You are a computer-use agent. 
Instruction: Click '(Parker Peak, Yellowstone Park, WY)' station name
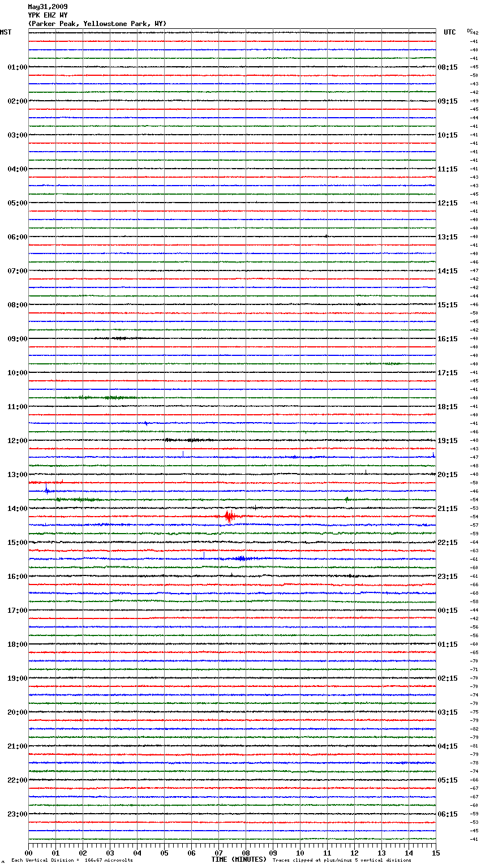pyautogui.click(x=97, y=24)
